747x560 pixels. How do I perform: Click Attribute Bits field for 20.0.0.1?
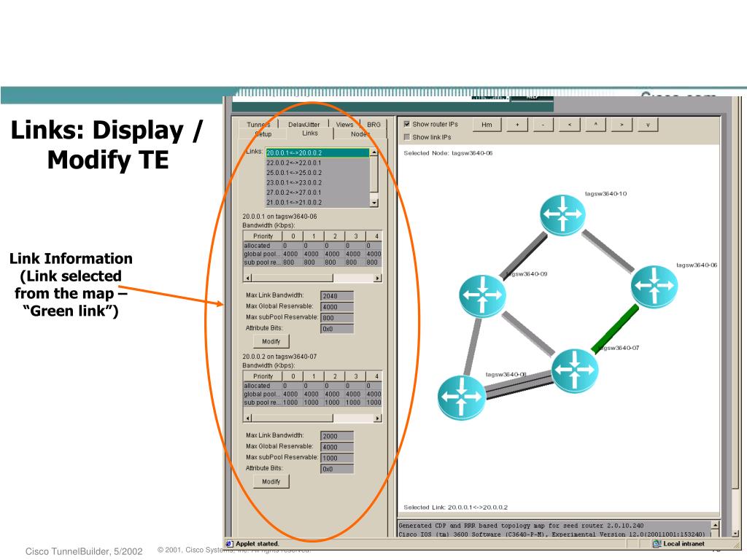[x=337, y=329]
